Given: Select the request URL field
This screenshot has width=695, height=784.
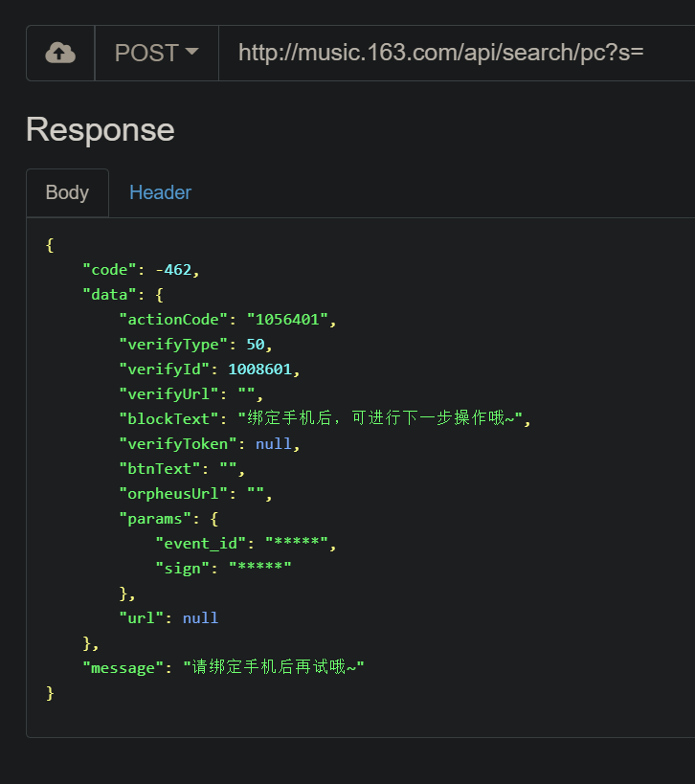Looking at the screenshot, I should pyautogui.click(x=439, y=53).
